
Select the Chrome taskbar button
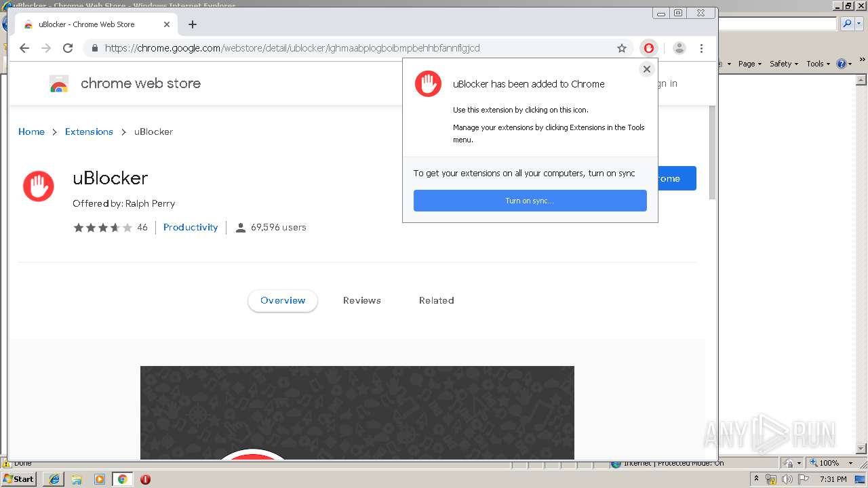click(122, 479)
